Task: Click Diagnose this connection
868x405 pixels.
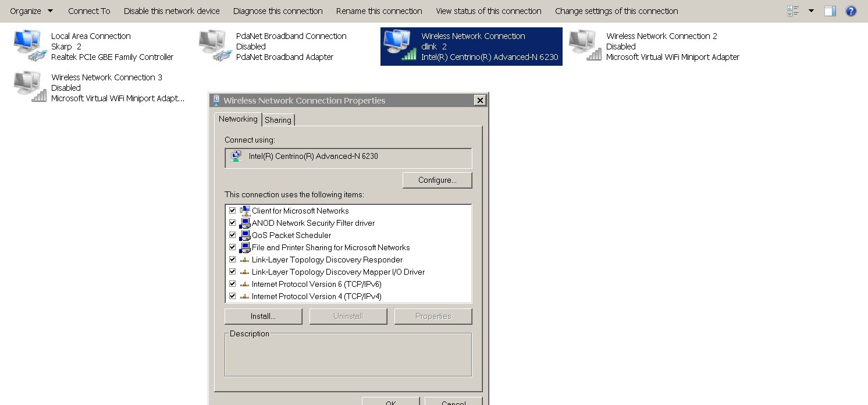Action: tap(278, 10)
